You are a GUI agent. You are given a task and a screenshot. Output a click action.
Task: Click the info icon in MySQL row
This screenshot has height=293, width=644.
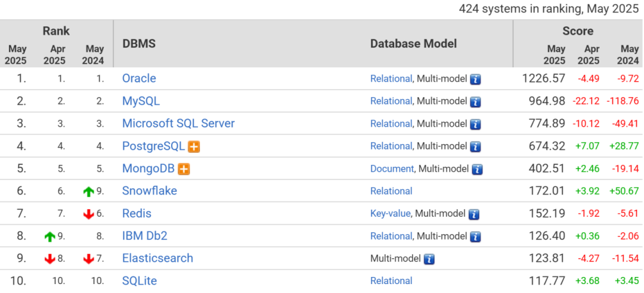pos(475,101)
